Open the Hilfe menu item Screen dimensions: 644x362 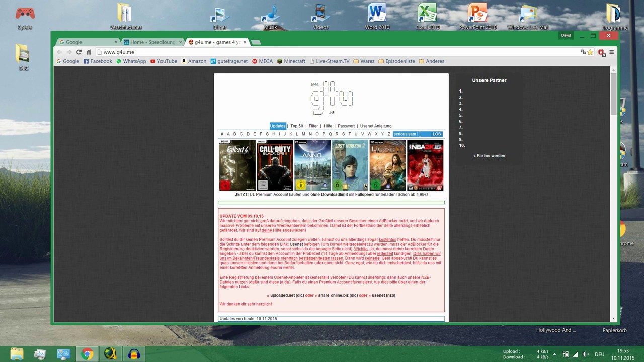[x=328, y=126]
